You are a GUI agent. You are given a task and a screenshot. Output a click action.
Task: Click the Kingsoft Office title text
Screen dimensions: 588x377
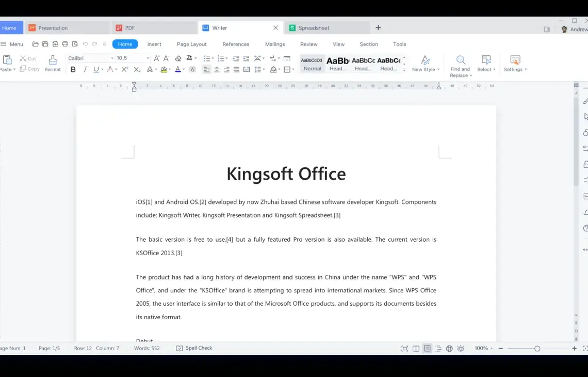click(286, 174)
